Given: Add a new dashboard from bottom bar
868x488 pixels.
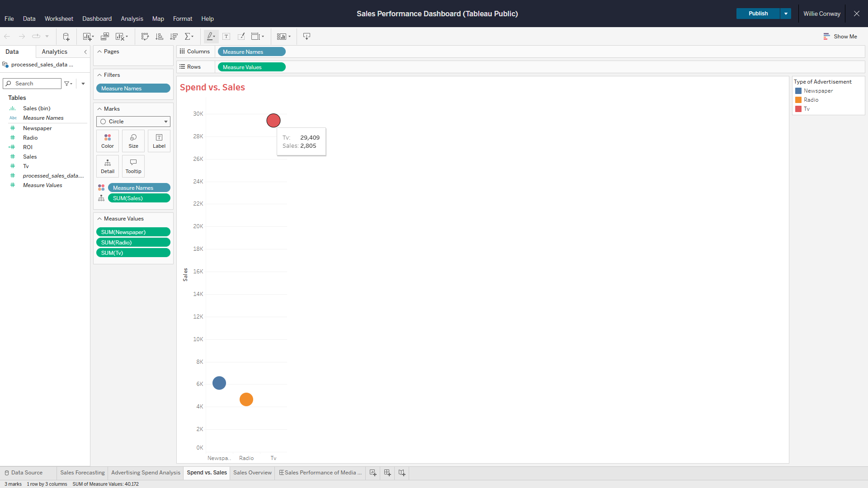Looking at the screenshot, I should coord(387,473).
